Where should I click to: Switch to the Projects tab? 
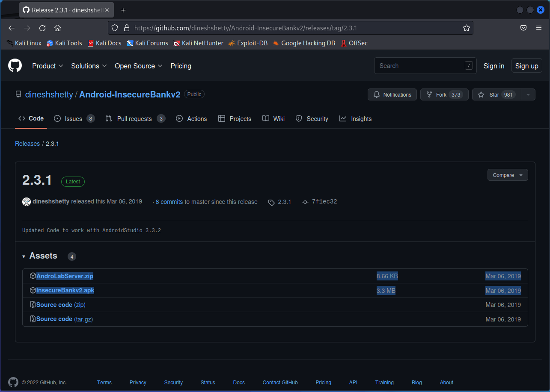235,119
